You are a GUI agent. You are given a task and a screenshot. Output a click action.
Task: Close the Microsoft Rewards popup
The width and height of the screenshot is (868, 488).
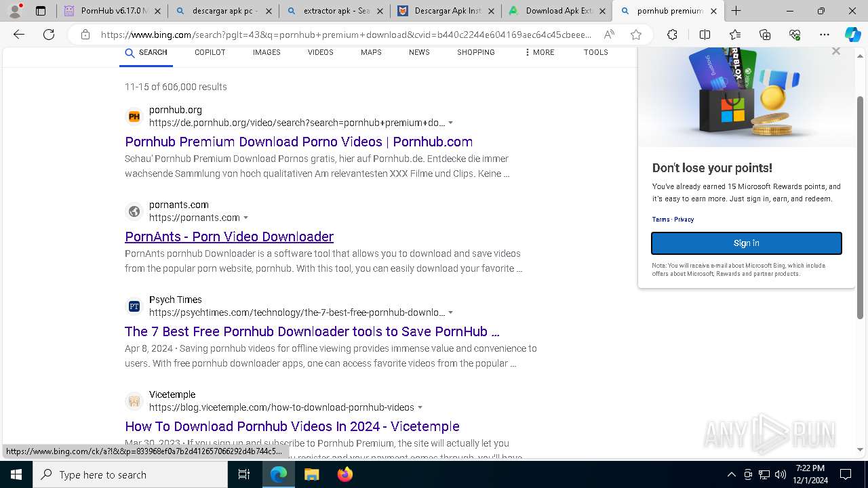(x=836, y=52)
